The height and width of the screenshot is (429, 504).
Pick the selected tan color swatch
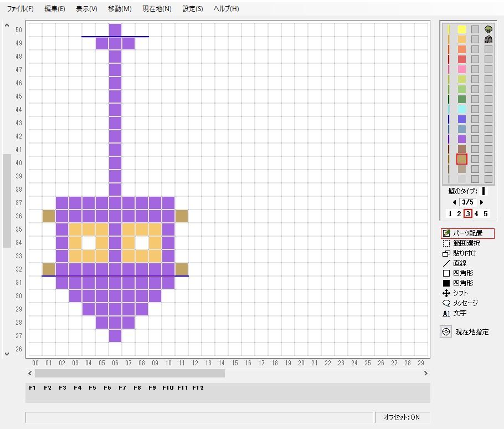point(462,159)
